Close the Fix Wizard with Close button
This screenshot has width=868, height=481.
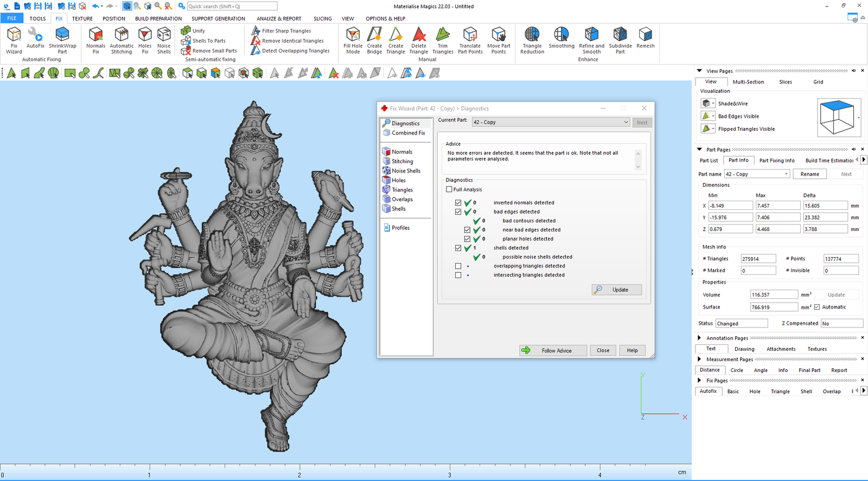[x=603, y=350]
